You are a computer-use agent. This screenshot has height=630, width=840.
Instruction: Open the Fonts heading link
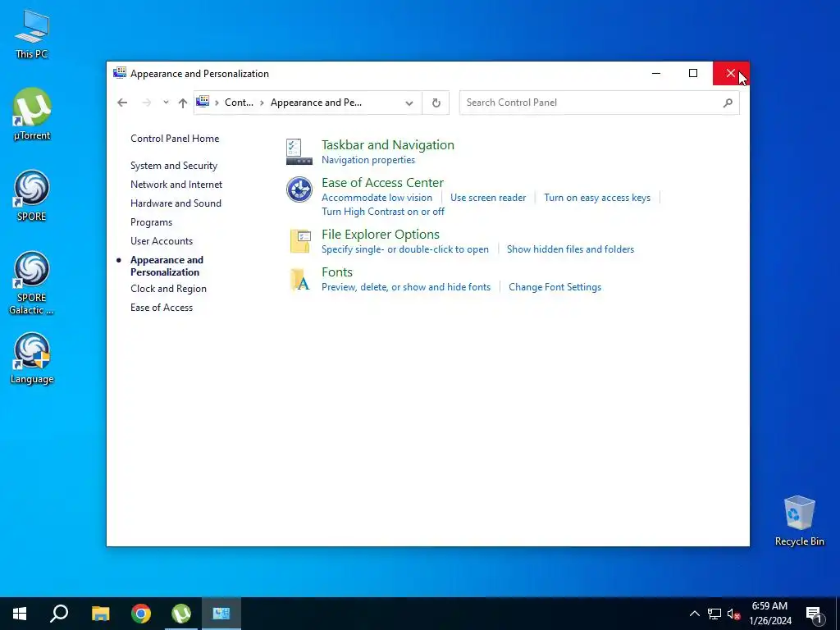(337, 272)
